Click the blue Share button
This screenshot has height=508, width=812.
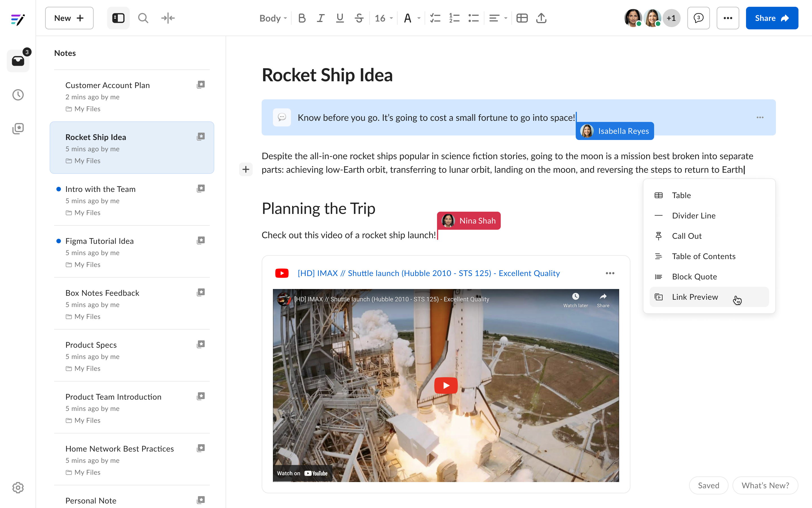pos(772,18)
